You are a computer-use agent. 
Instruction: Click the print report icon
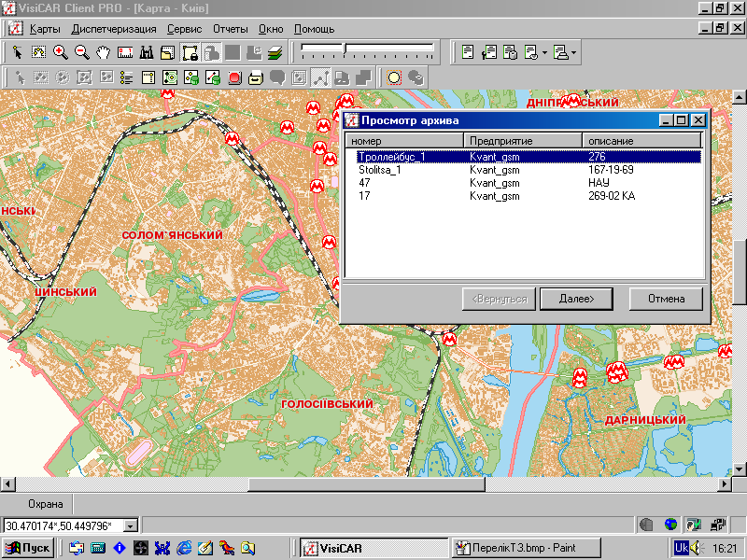tap(560, 52)
